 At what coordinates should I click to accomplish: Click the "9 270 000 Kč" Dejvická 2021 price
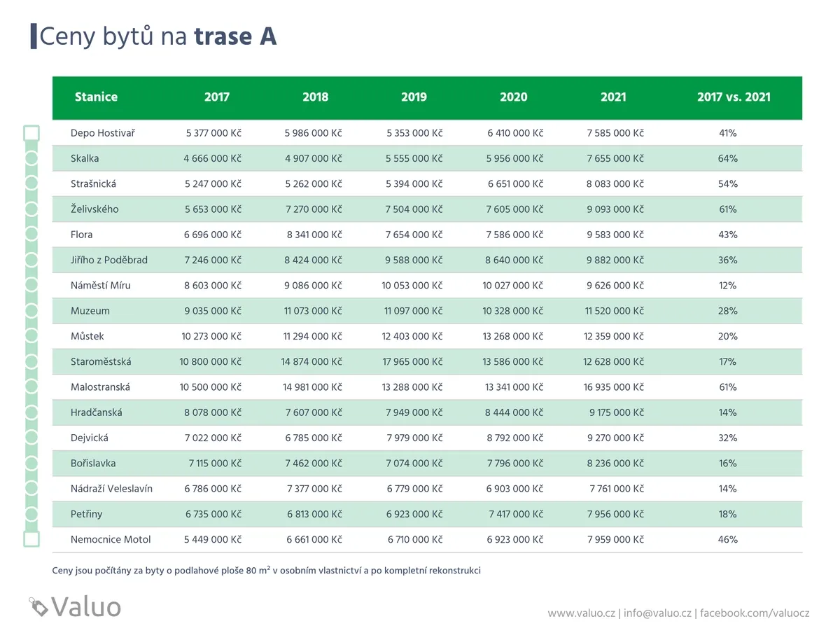click(616, 438)
